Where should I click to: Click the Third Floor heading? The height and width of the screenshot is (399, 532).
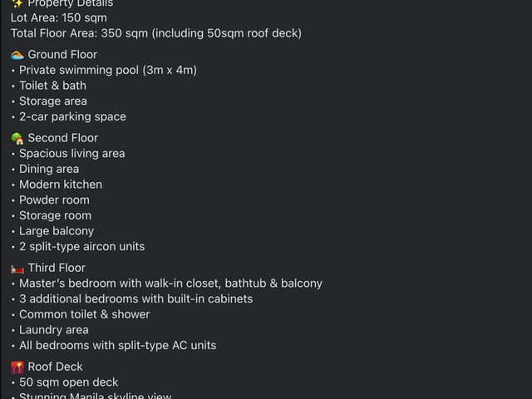coord(57,268)
